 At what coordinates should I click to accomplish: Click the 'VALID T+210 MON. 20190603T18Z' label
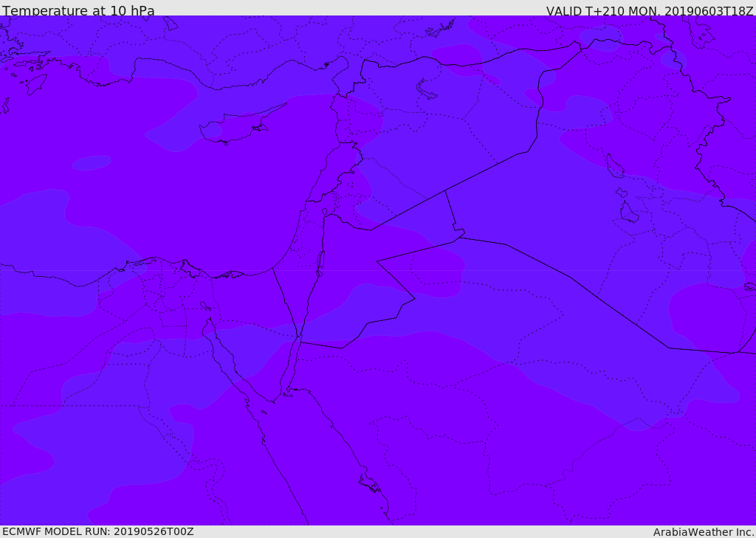[650, 10]
